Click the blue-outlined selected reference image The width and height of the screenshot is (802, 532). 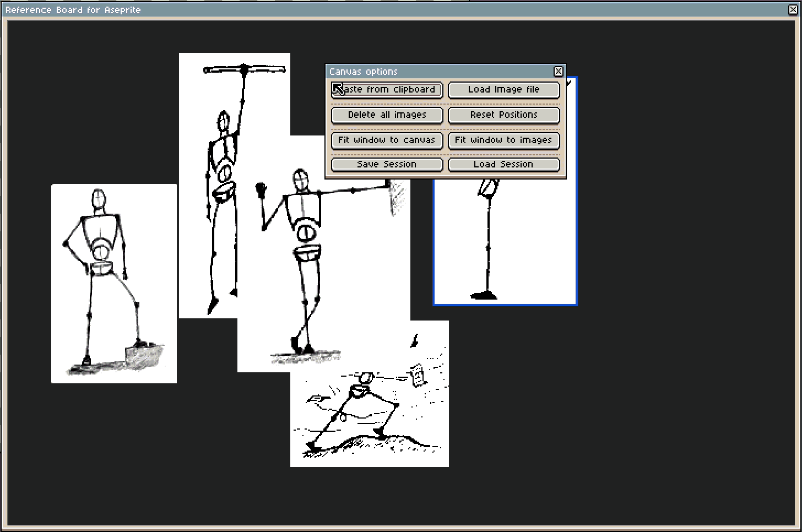pos(523,248)
